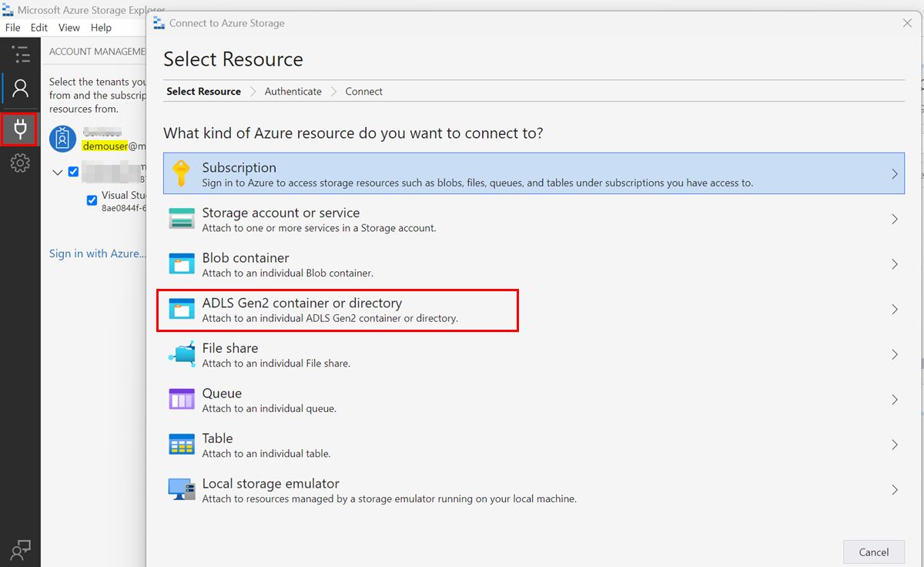This screenshot has width=924, height=567.
Task: Click the highlighted demouser email text
Action: point(105,146)
